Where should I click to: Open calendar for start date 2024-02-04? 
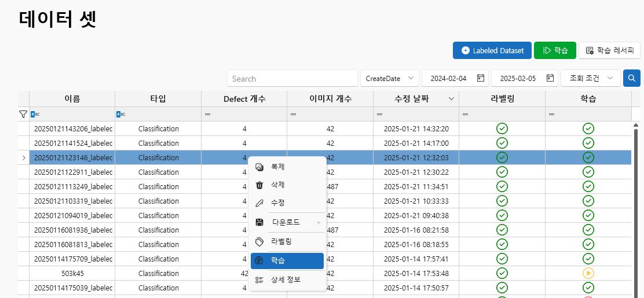(480, 78)
